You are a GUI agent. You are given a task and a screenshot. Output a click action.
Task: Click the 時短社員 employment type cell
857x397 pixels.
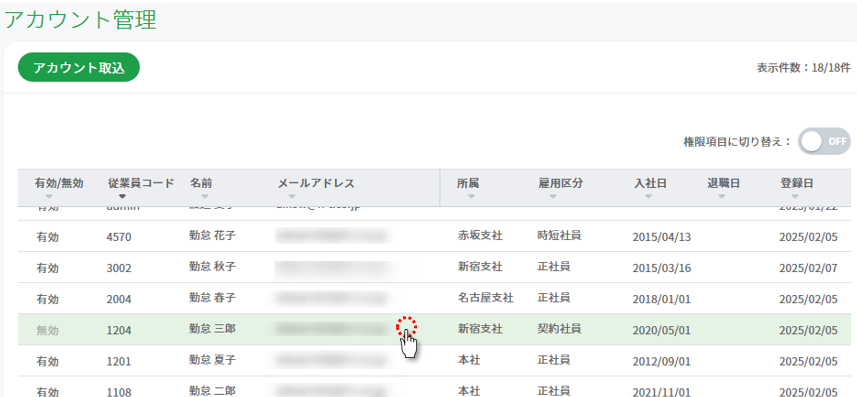click(x=559, y=236)
